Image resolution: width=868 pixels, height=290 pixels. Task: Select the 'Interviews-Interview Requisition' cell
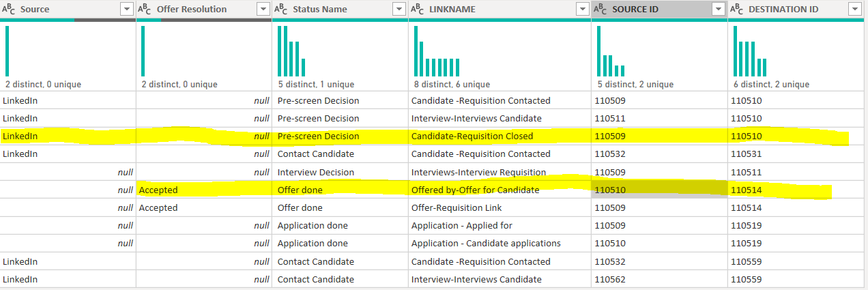click(500, 172)
